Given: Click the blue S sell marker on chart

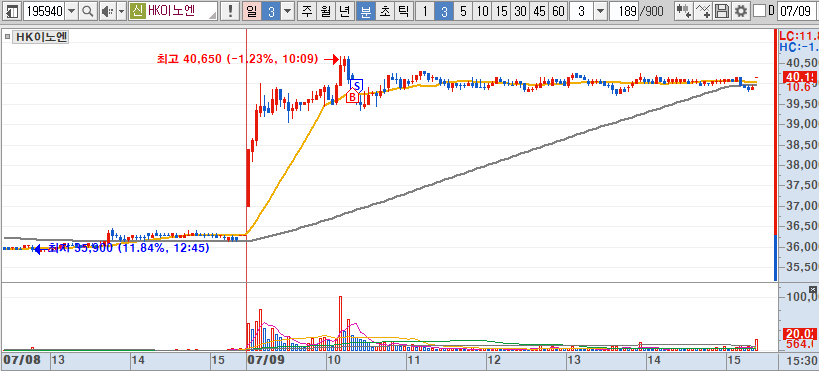Looking at the screenshot, I should pyautogui.click(x=357, y=85).
